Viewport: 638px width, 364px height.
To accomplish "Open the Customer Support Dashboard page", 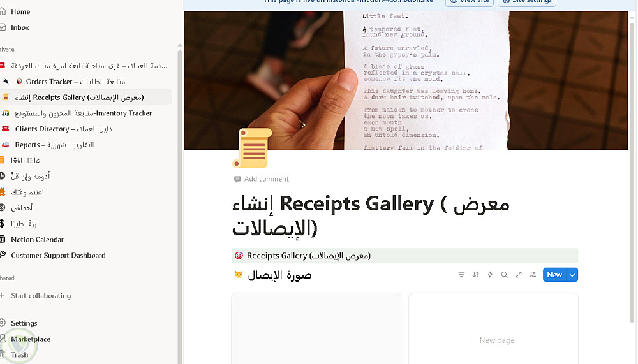I will 58,256.
